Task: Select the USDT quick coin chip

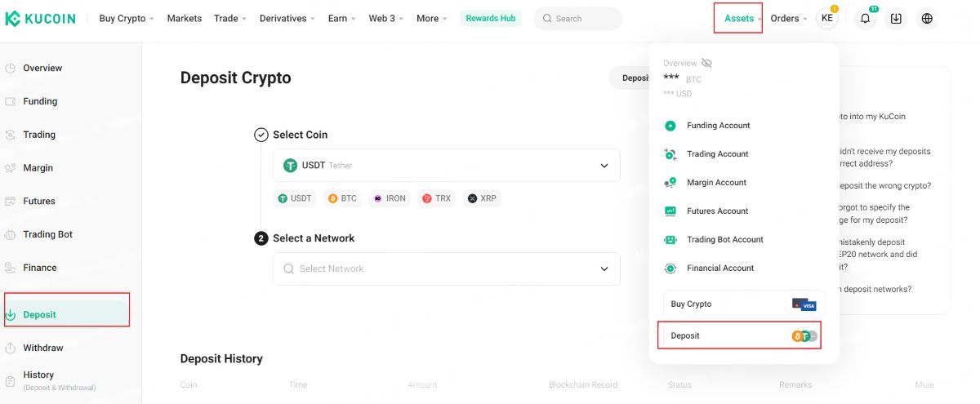Action: tap(295, 198)
